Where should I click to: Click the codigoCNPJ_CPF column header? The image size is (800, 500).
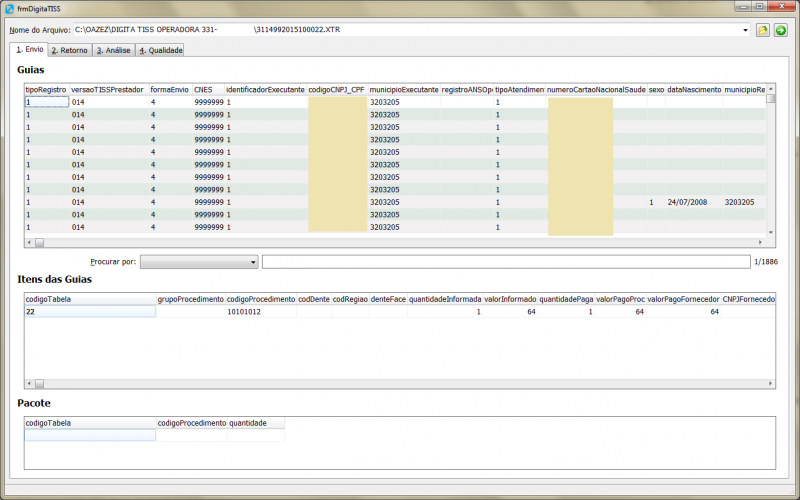(337, 90)
